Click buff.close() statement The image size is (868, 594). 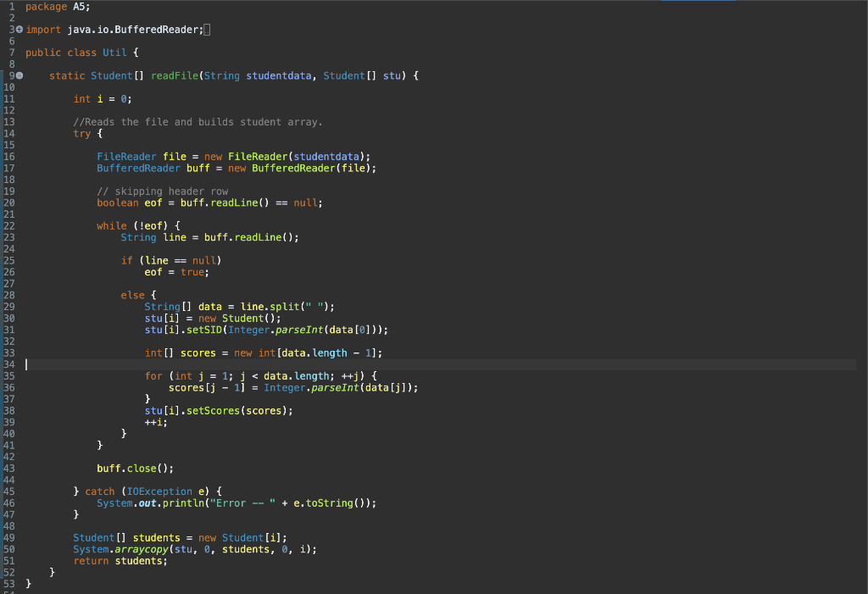point(135,469)
